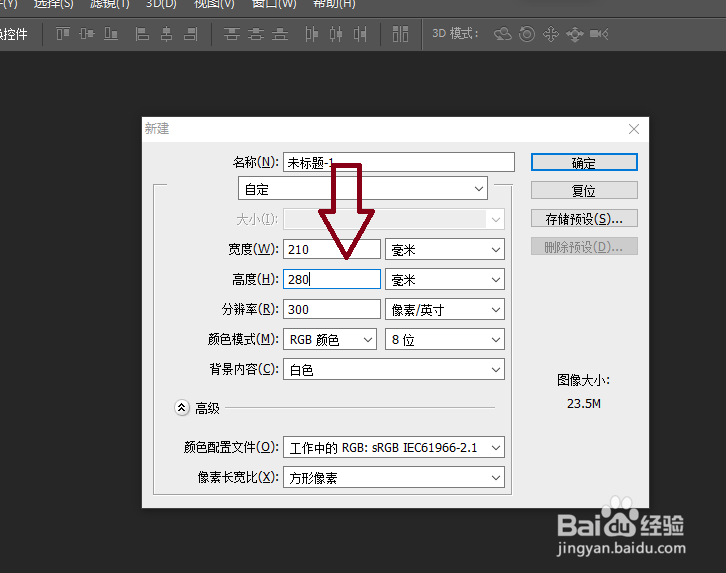Open the 3D(D) menu
The image size is (726, 573).
pyautogui.click(x=161, y=4)
